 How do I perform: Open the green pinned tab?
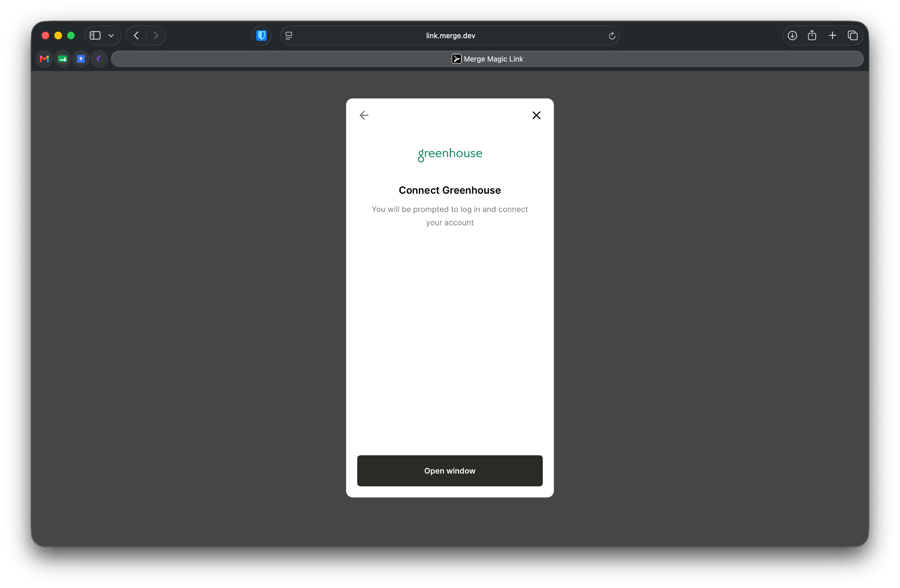(x=63, y=59)
